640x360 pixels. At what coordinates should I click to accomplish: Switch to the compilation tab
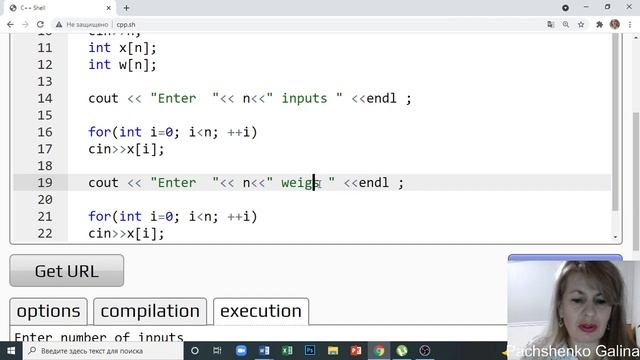(x=150, y=311)
